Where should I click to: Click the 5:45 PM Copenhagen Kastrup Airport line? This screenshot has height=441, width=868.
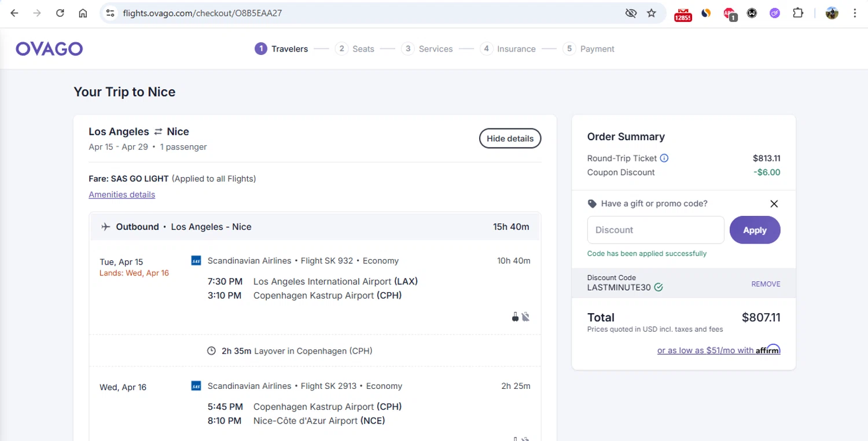304,407
